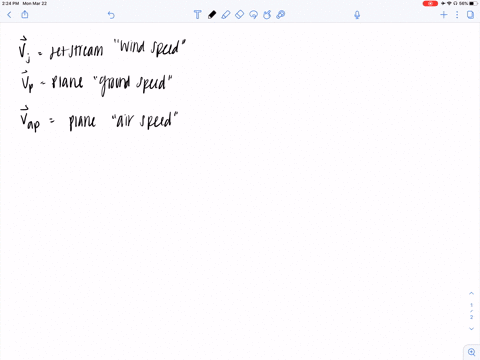Tap the Mon Mar 22 date

pos(35,3)
